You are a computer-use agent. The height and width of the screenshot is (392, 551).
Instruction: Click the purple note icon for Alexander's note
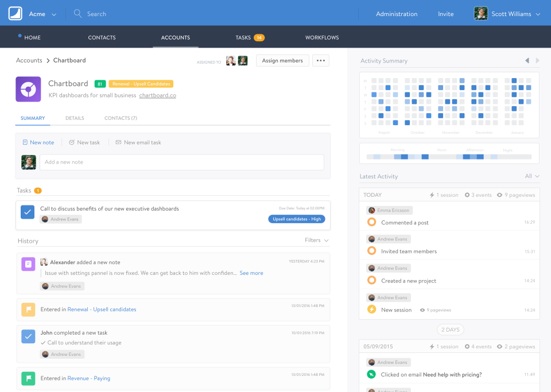[x=28, y=264]
